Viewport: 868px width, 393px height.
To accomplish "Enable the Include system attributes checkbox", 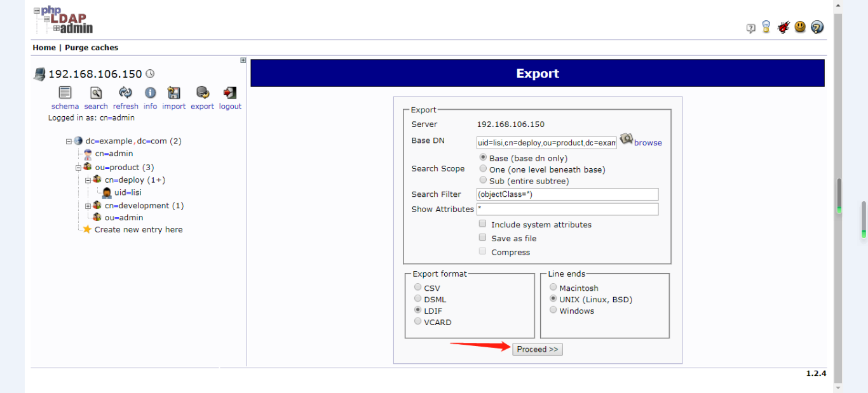I will [482, 223].
